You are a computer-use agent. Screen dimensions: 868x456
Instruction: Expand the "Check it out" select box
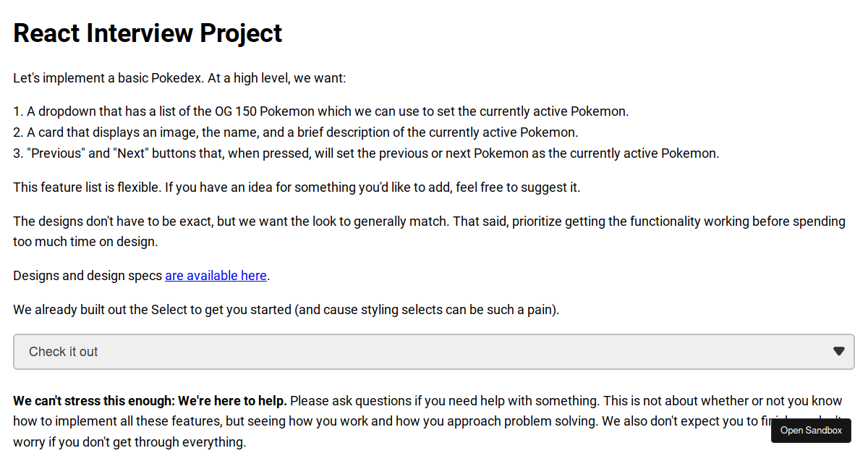434,352
